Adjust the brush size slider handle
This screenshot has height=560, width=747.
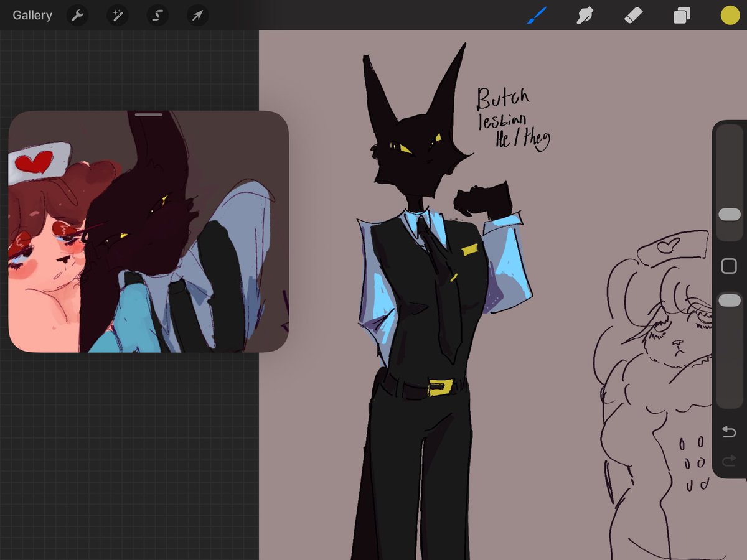coord(730,215)
